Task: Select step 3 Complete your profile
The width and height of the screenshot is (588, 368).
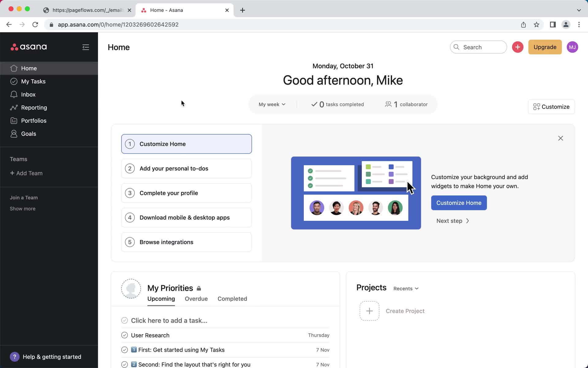Action: coord(187,193)
